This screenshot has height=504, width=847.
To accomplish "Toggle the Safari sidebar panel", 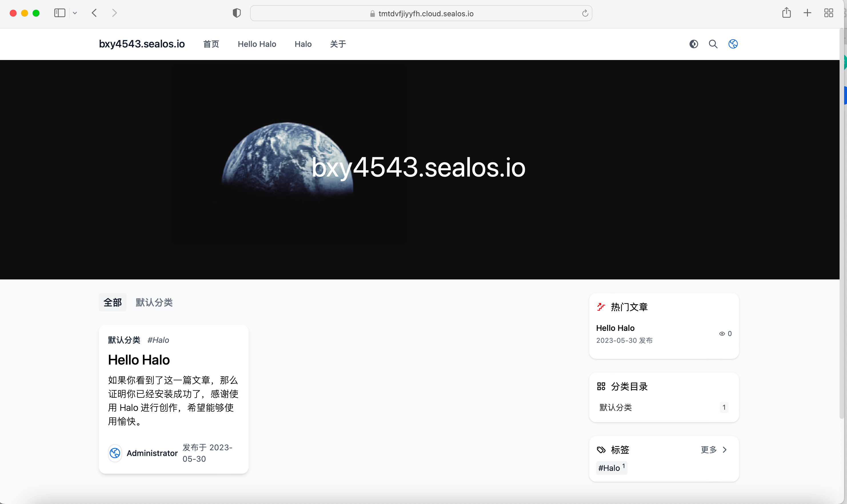I will pos(60,13).
